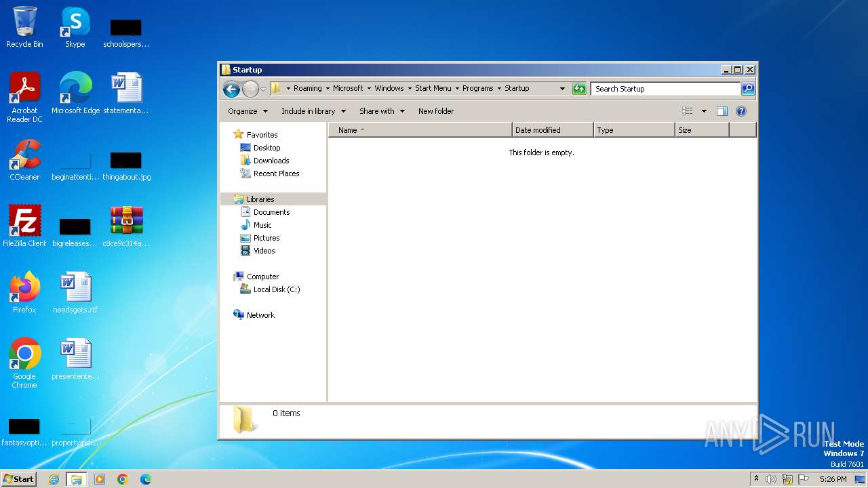The image size is (868, 488).
Task: Select the Videos library
Action: (x=264, y=251)
